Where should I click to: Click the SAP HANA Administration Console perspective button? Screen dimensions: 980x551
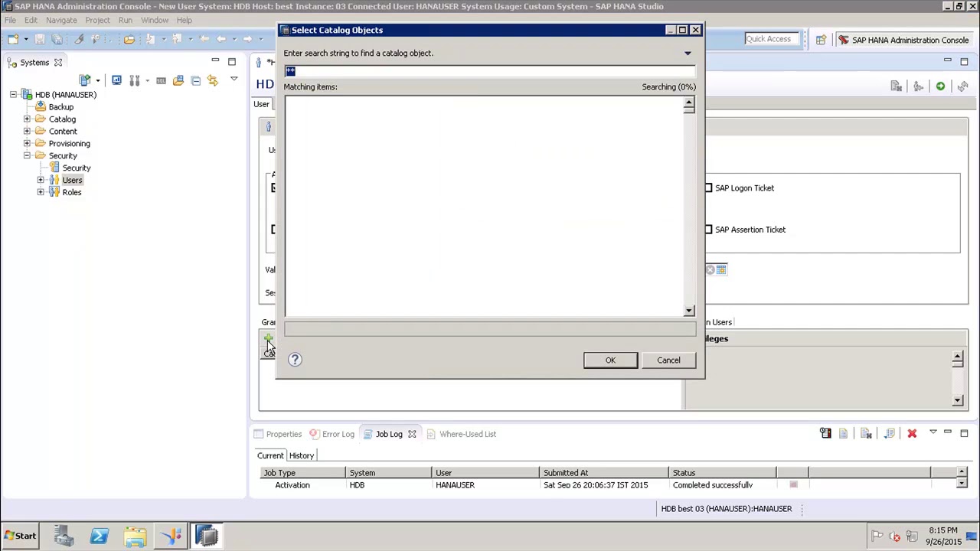[903, 40]
